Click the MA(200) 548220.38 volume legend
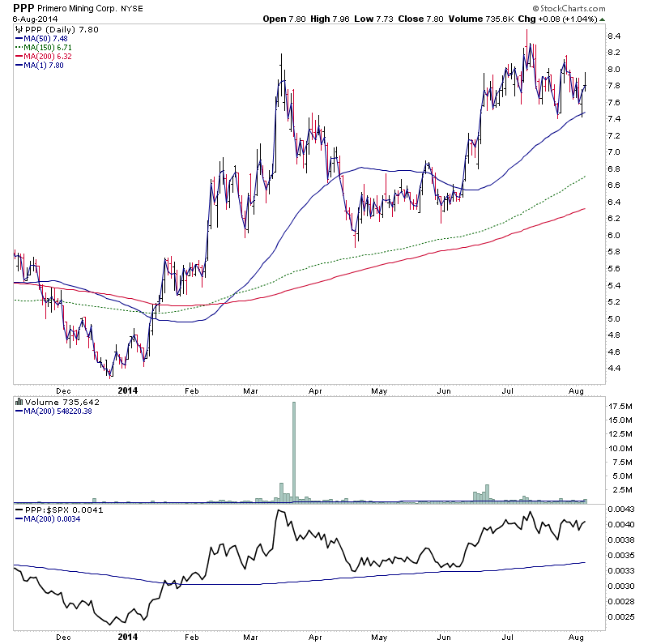648x644 pixels. [x=58, y=412]
